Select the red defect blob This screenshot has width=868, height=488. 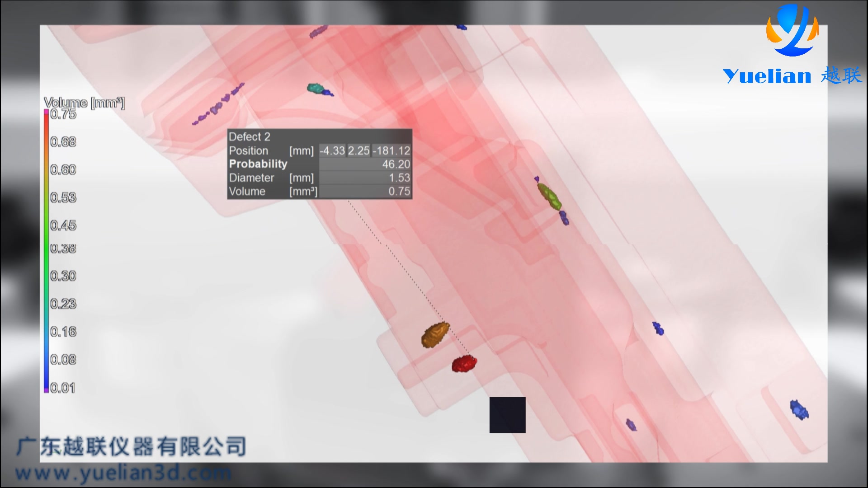[464, 363]
